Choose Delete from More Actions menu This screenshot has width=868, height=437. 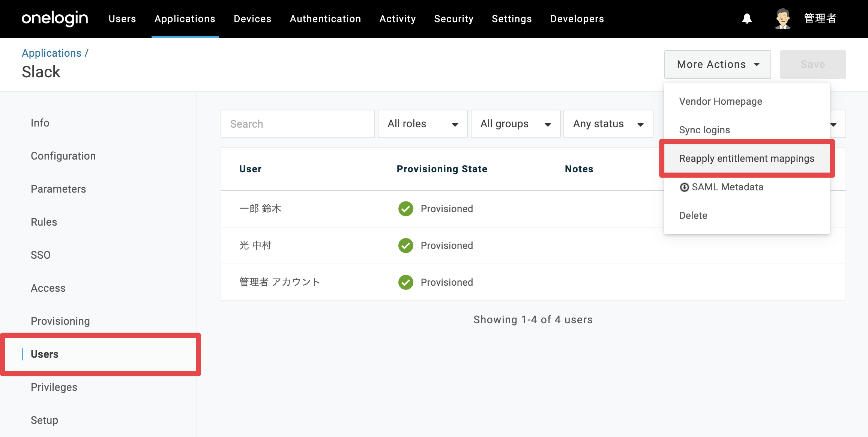(x=747, y=215)
